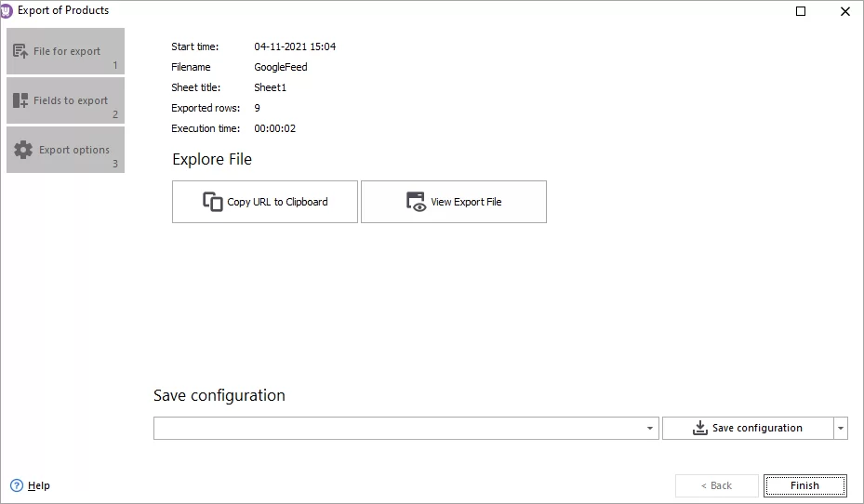The image size is (864, 504).
Task: Click the Help question mark icon
Action: click(x=16, y=485)
